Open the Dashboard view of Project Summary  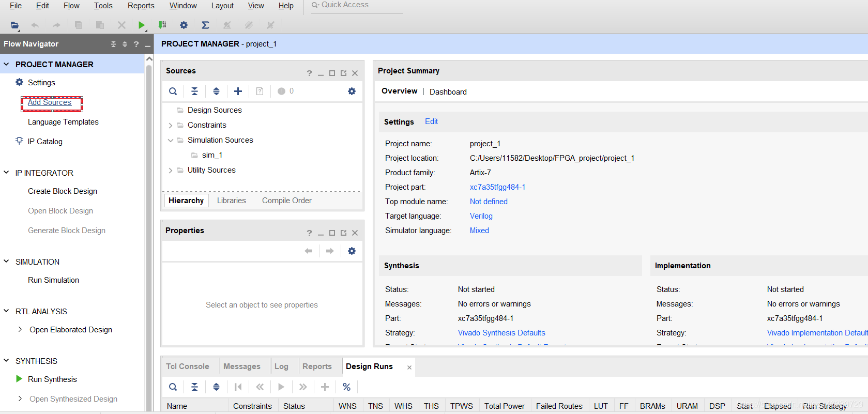(448, 92)
